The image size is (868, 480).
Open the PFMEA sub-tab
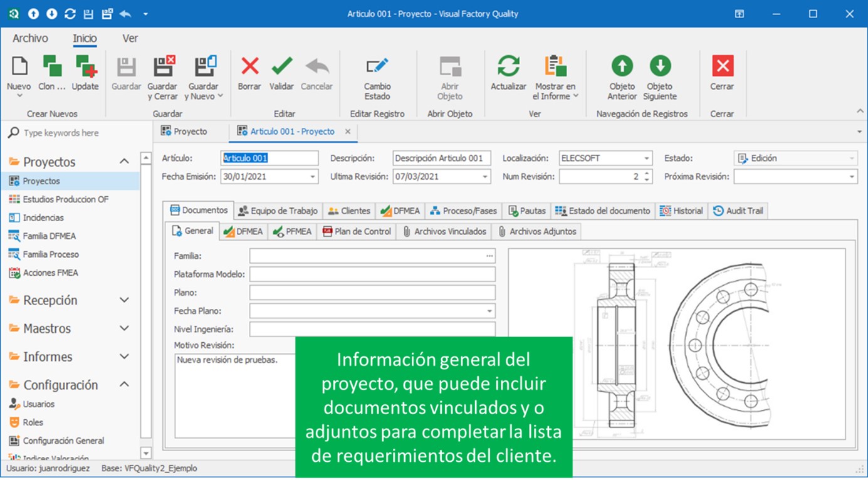point(293,231)
